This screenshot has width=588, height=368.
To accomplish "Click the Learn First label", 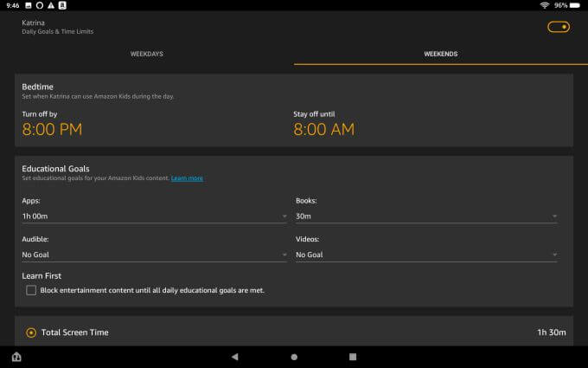I will [x=42, y=276].
